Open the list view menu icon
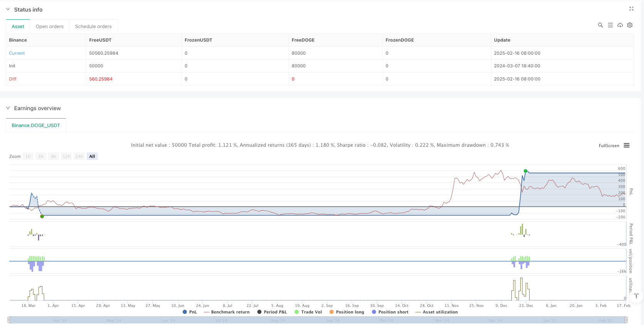This screenshot has height=325, width=644. [610, 25]
